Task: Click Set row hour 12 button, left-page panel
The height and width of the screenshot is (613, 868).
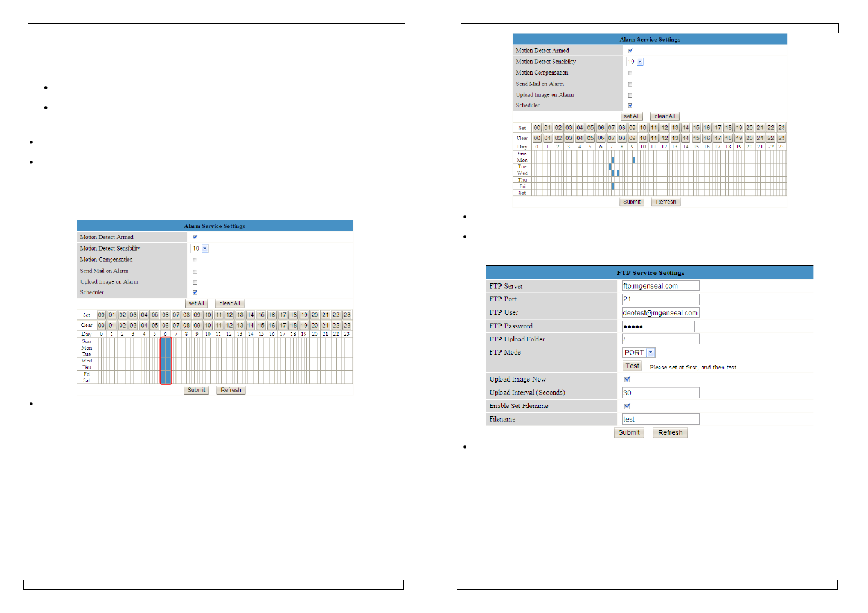Action: tap(229, 315)
